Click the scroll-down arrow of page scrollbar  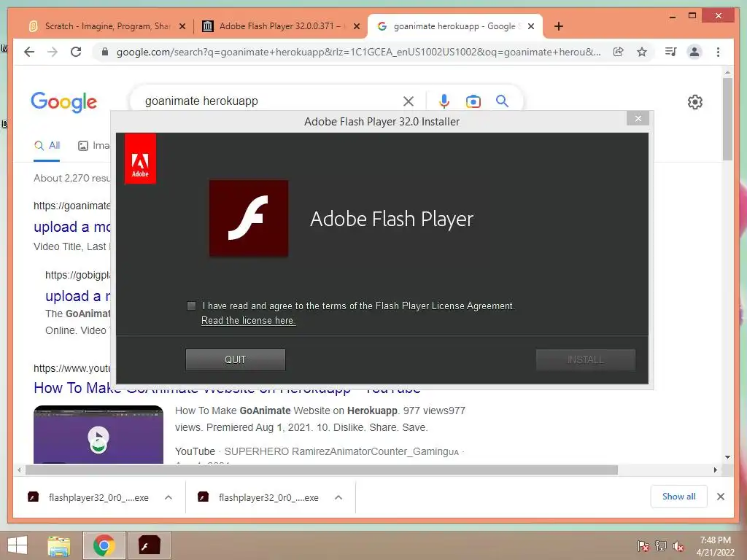click(x=727, y=457)
